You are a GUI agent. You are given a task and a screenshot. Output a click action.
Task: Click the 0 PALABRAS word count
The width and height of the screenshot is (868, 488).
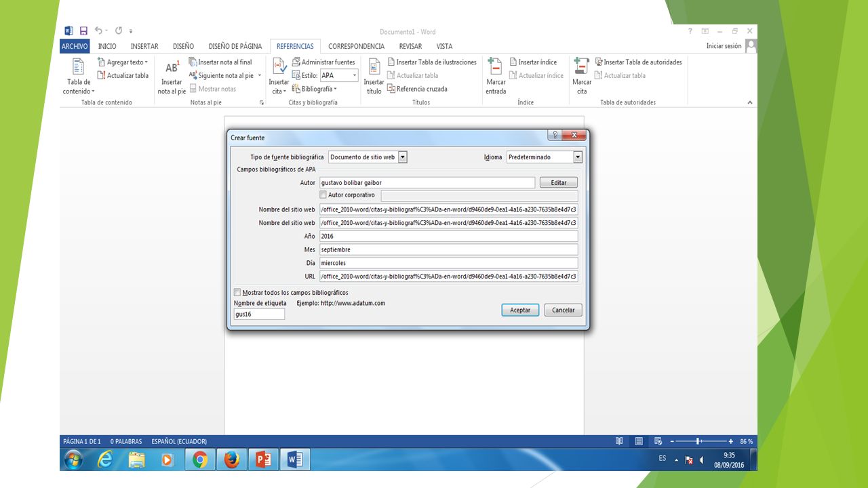pyautogui.click(x=126, y=441)
